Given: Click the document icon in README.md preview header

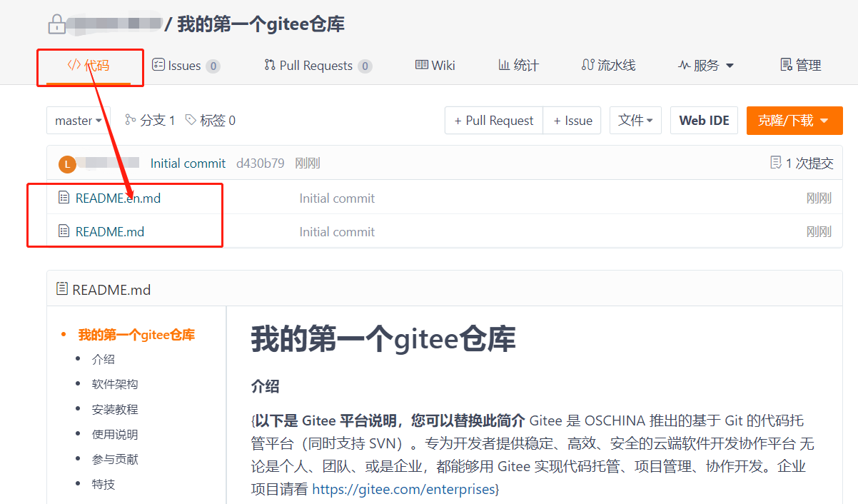Looking at the screenshot, I should (62, 289).
